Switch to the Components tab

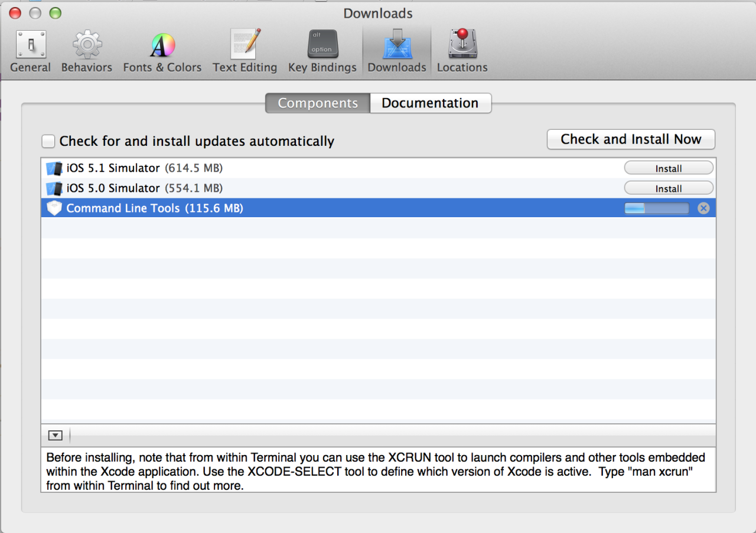tap(318, 103)
